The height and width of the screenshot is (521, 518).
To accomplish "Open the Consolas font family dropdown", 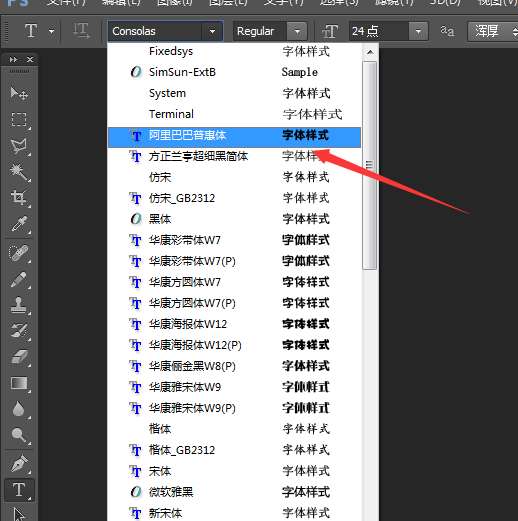I will [x=212, y=31].
